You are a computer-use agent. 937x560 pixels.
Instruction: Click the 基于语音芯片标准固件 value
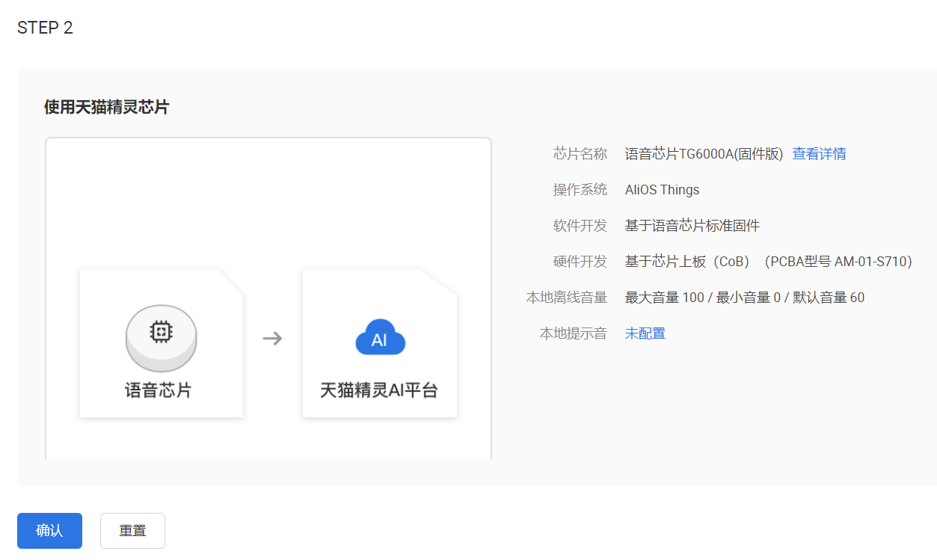[x=692, y=226]
